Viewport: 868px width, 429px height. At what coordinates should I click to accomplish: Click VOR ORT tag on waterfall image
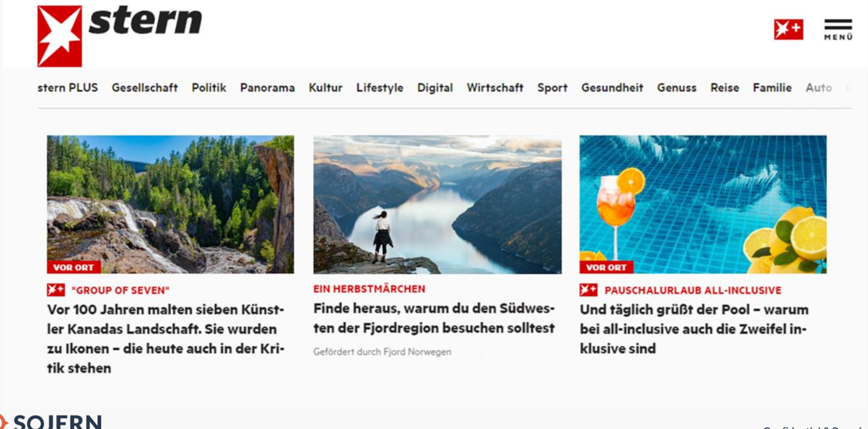(x=73, y=267)
